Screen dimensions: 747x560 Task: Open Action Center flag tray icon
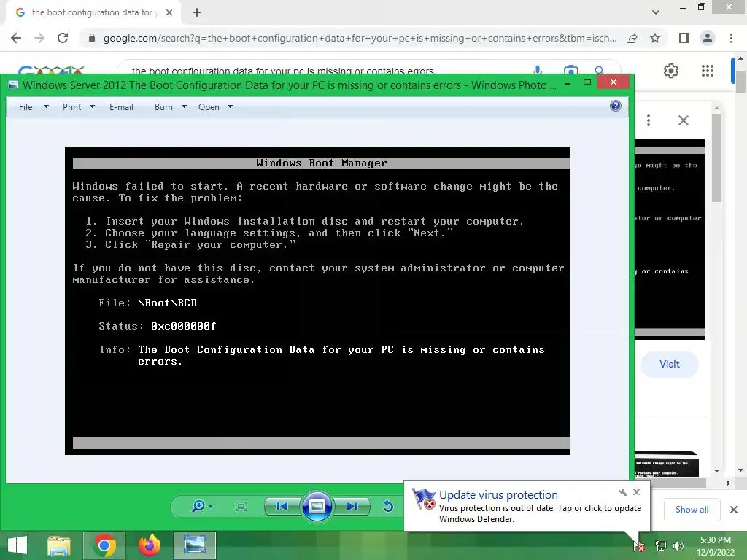[639, 545]
